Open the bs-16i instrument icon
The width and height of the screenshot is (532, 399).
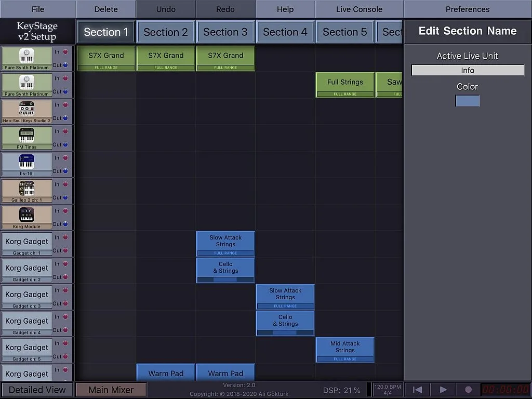point(26,162)
